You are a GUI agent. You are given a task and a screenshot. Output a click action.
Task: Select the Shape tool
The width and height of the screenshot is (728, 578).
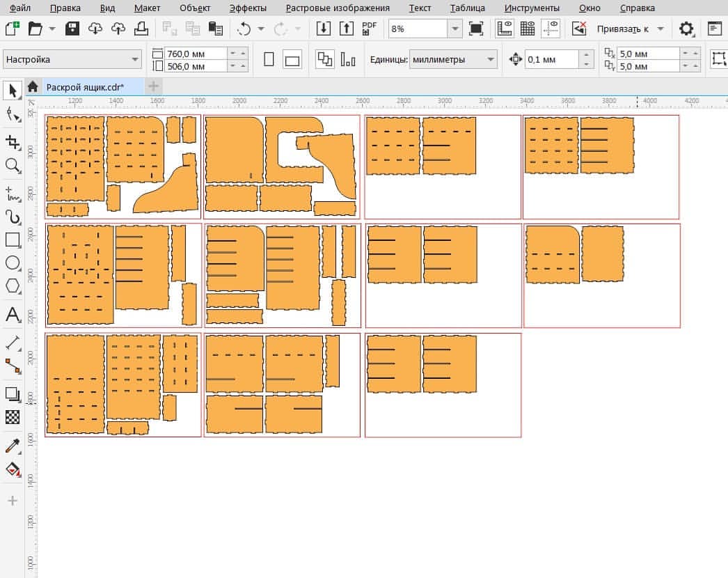[x=11, y=114]
